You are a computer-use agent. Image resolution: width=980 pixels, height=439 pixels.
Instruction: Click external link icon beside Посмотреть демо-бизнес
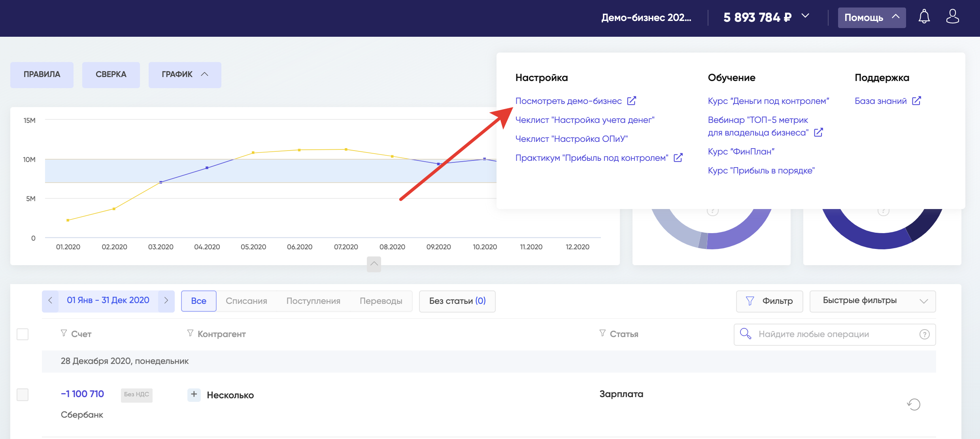coord(631,101)
